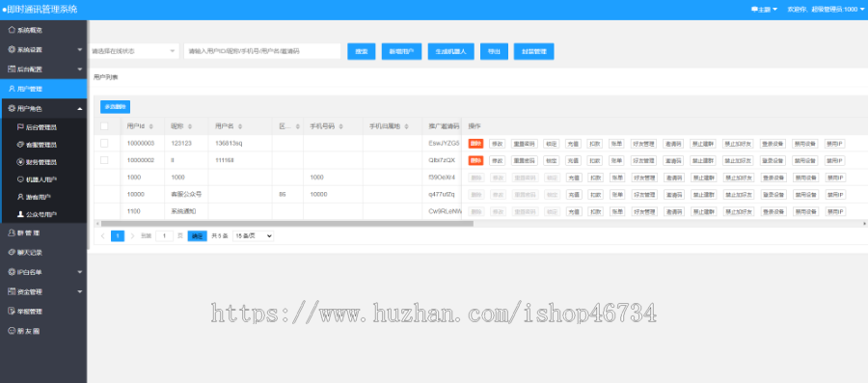Sort by 用户名 column arrows
Image resolution: width=868 pixels, height=383 pixels.
[x=240, y=126]
